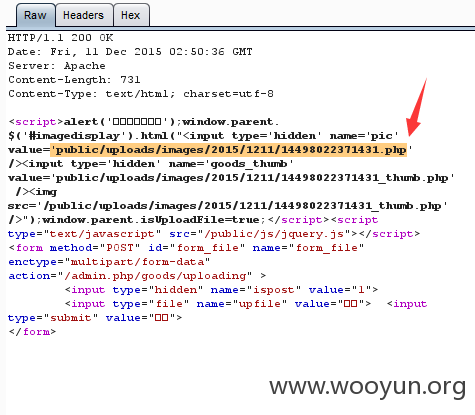Select the 'Server: Apache' line
This screenshot has width=475, height=415.
coord(57,66)
